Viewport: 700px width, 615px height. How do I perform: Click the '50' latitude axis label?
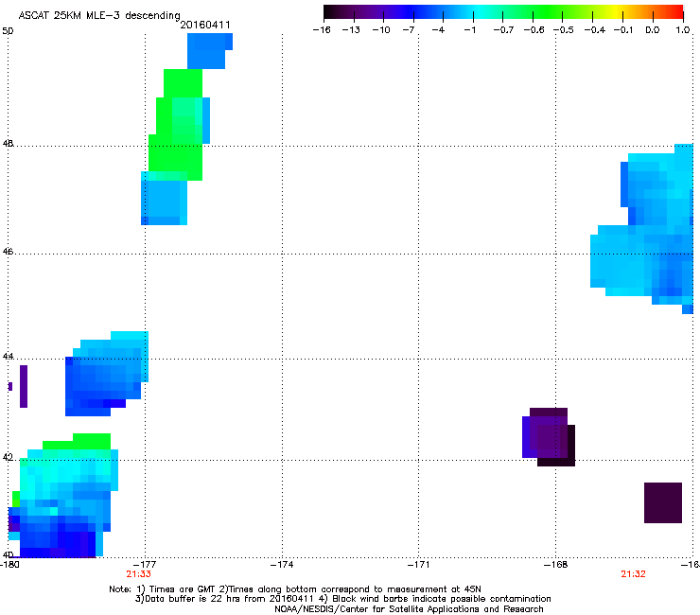tap(8, 31)
